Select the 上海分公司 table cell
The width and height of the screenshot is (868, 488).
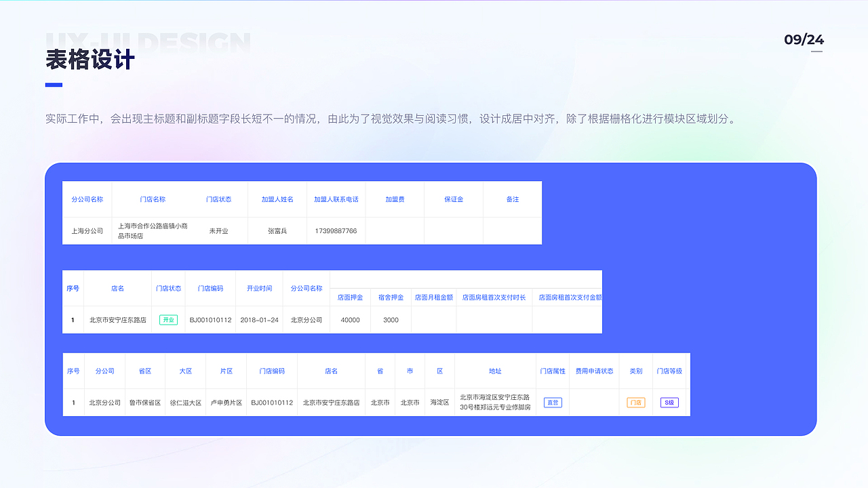coord(87,230)
